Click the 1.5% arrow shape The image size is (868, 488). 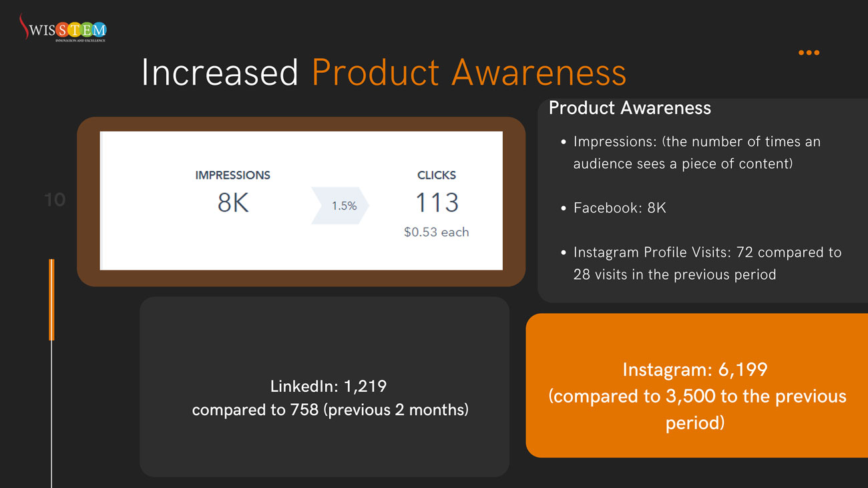[341, 206]
